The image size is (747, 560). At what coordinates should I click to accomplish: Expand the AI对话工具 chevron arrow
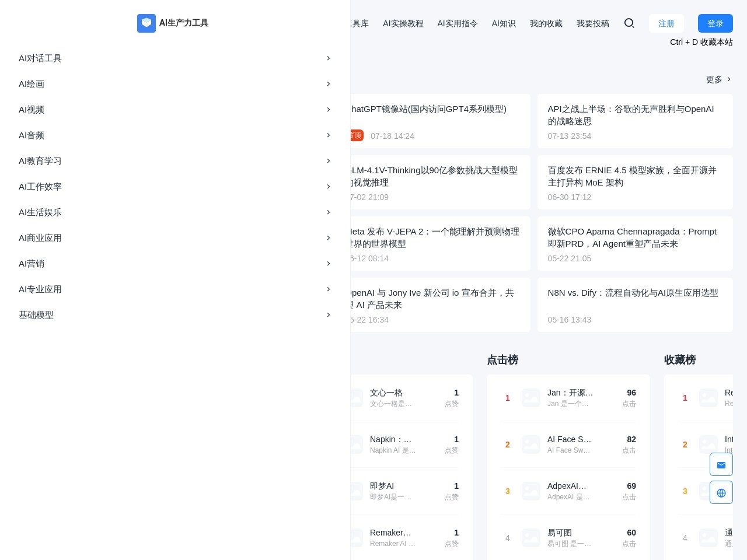(329, 58)
